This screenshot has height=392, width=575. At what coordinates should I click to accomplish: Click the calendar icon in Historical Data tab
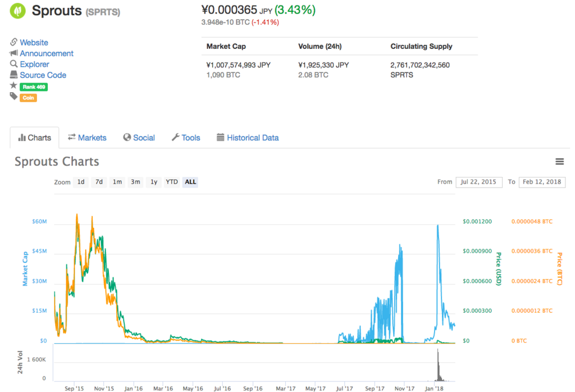[x=220, y=137]
